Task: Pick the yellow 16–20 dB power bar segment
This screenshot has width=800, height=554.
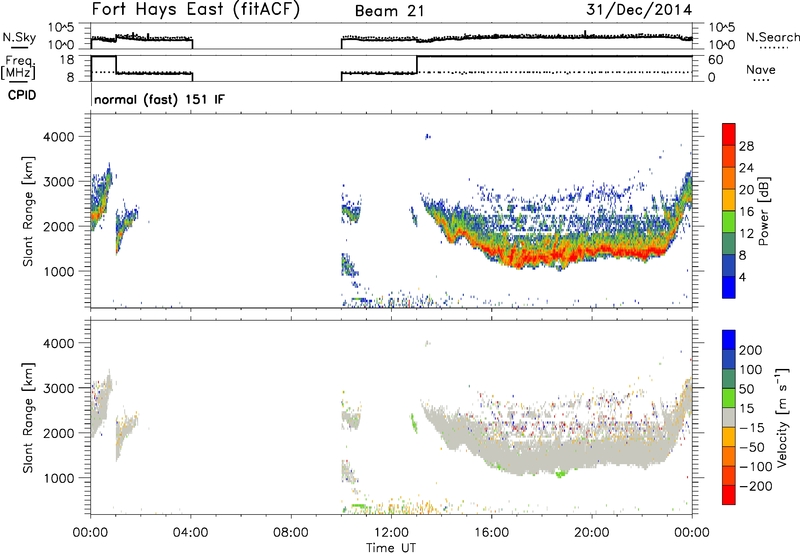Action: pyautogui.click(x=729, y=199)
